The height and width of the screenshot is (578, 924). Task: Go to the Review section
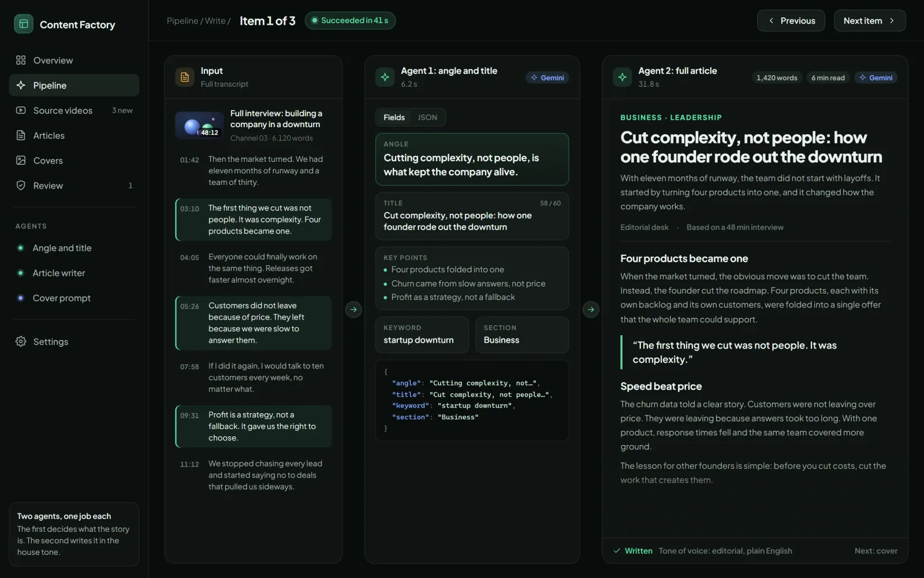coord(74,186)
